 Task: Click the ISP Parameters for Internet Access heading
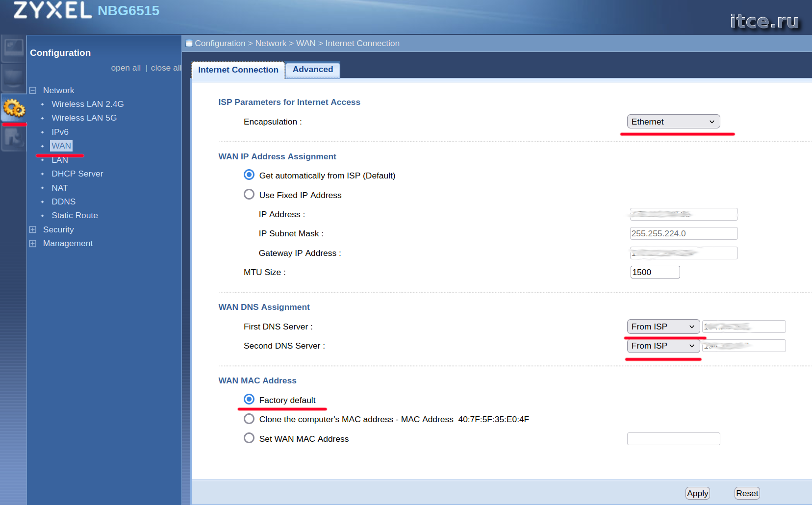[289, 102]
